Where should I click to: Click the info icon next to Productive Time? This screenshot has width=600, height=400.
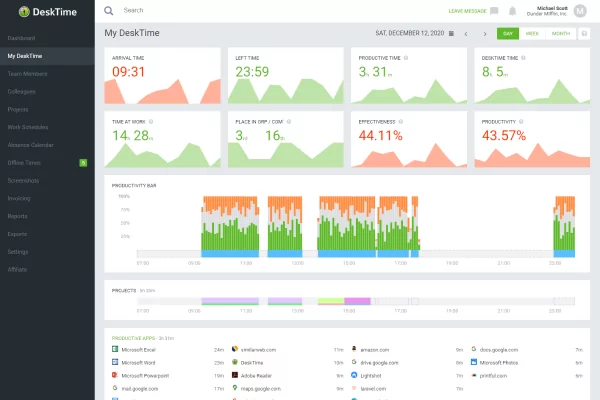(x=406, y=58)
